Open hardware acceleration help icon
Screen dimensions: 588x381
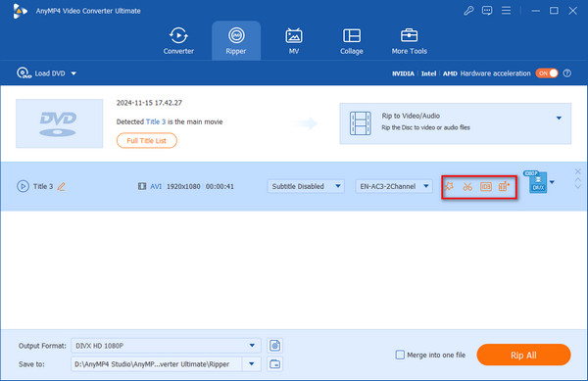(x=567, y=73)
